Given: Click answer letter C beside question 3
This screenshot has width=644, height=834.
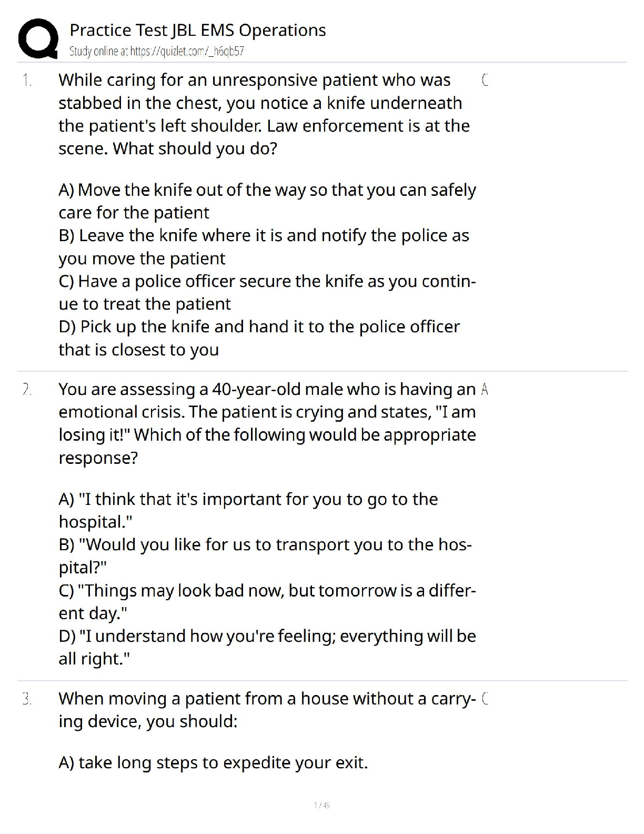Looking at the screenshot, I should [485, 699].
